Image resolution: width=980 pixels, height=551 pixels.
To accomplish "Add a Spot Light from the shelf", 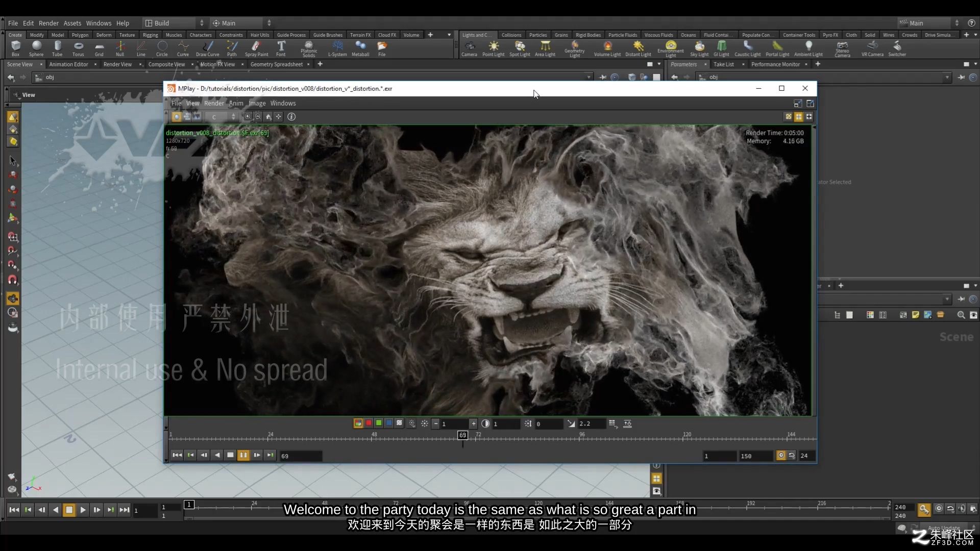I will pyautogui.click(x=520, y=49).
